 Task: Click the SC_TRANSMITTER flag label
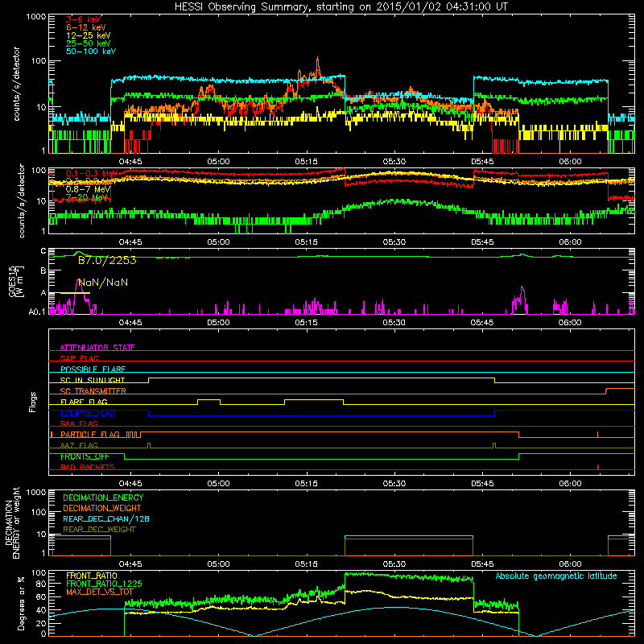tap(93, 390)
